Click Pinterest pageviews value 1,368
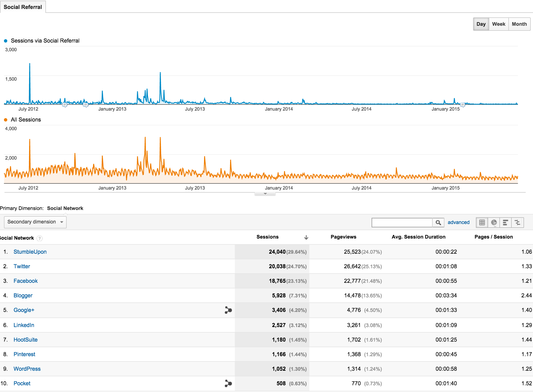Screen dimensions: 533x392 pos(354,354)
